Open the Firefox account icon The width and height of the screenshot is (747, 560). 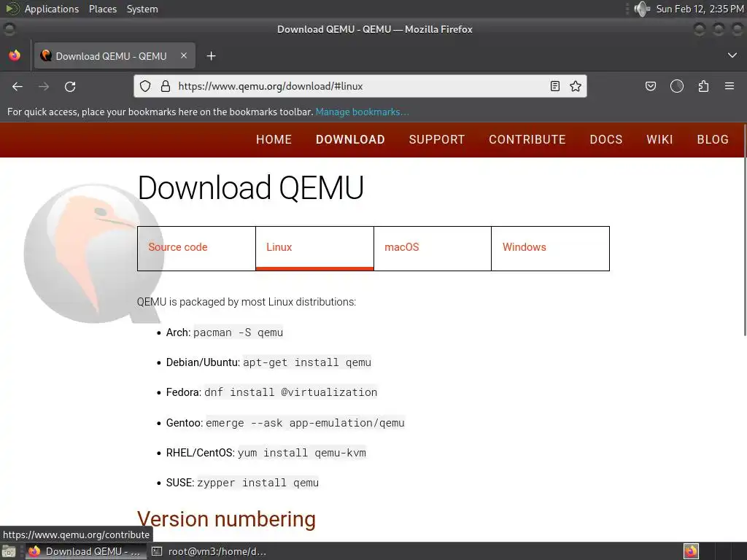[x=677, y=86]
